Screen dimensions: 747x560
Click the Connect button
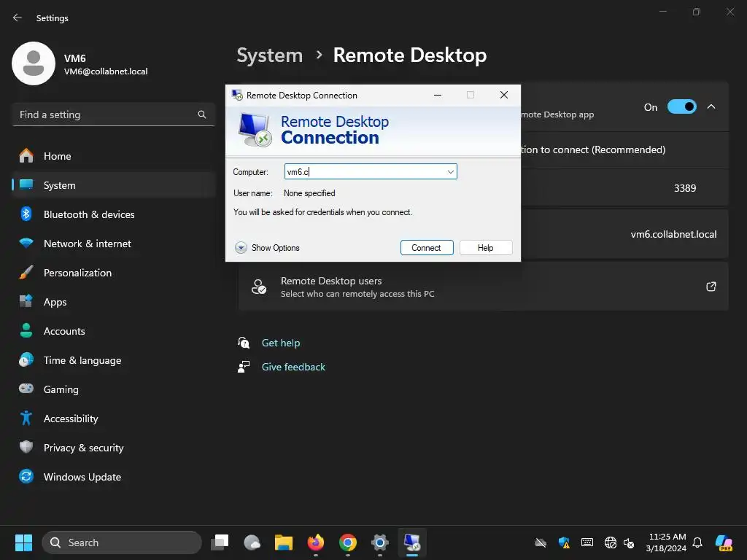point(426,248)
